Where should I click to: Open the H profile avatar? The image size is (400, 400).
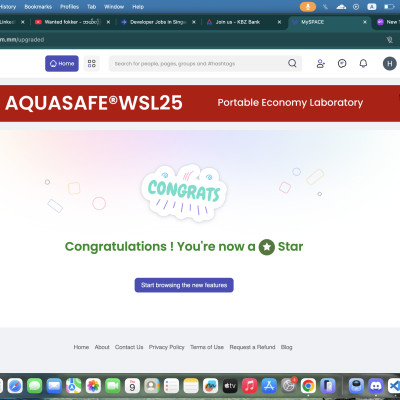tap(390, 63)
